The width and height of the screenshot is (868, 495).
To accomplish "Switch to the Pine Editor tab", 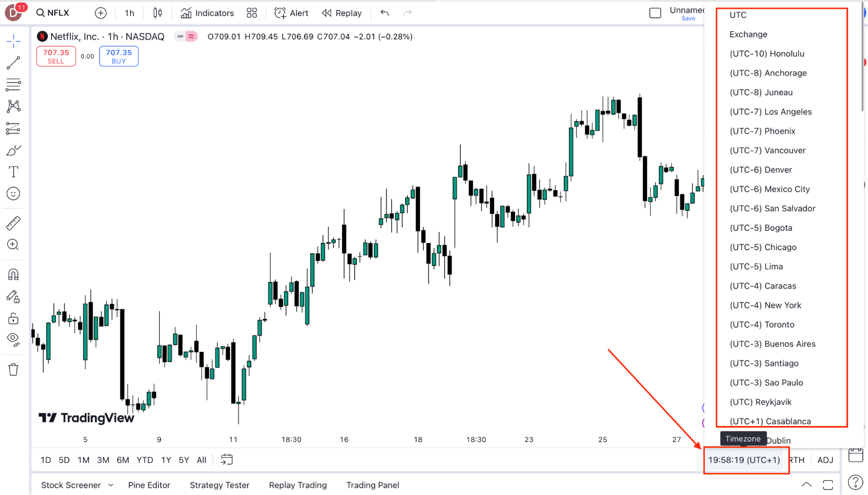I will pos(149,485).
